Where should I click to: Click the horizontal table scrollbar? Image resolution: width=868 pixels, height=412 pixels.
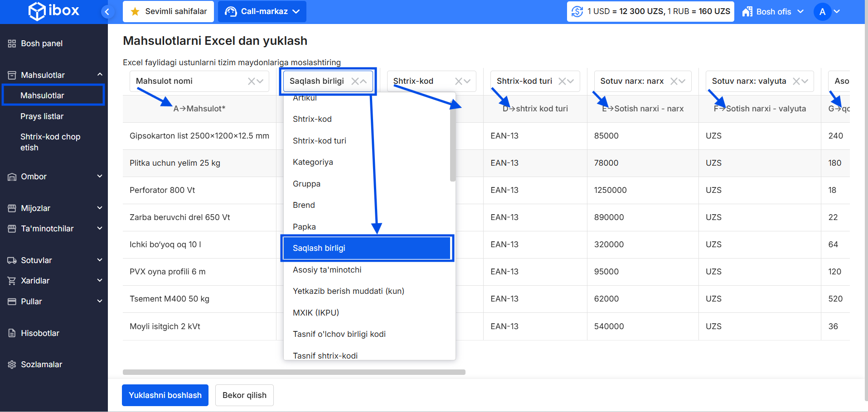[x=294, y=372]
